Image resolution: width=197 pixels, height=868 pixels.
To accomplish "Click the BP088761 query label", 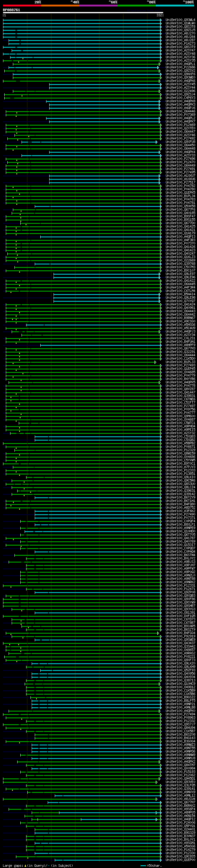I will coord(11,10).
